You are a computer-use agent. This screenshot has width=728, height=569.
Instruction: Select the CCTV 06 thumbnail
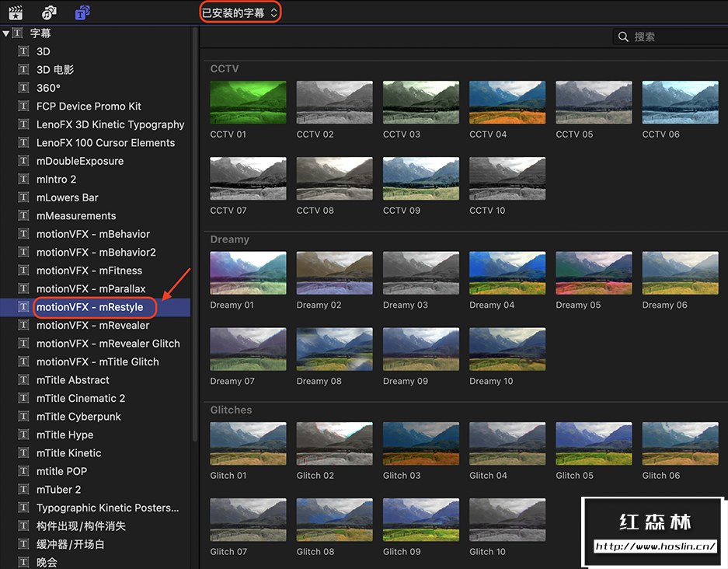tap(680, 102)
